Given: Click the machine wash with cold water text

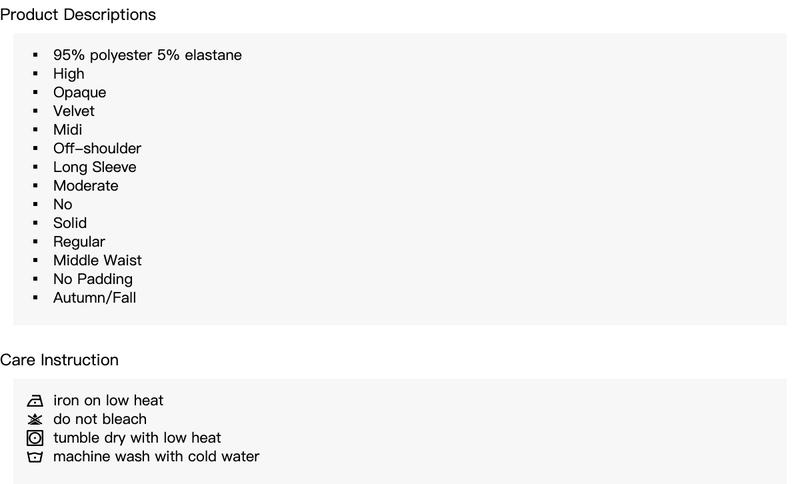Looking at the screenshot, I should click(156, 456).
